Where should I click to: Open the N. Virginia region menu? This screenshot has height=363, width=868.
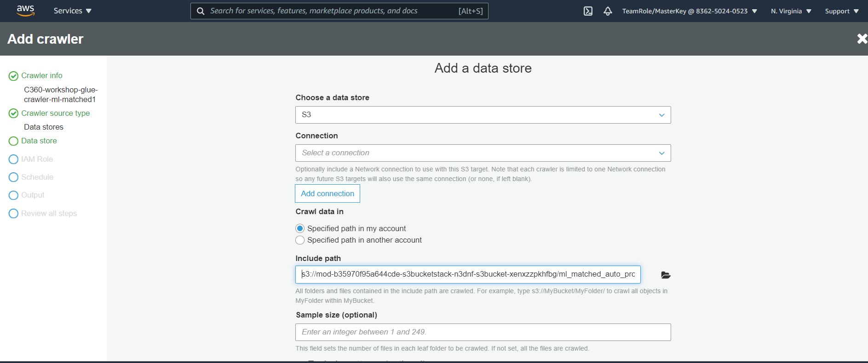coord(791,11)
